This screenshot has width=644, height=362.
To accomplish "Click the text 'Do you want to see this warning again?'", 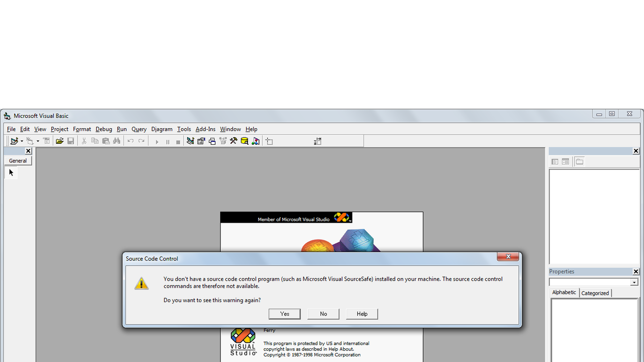I will tap(212, 300).
